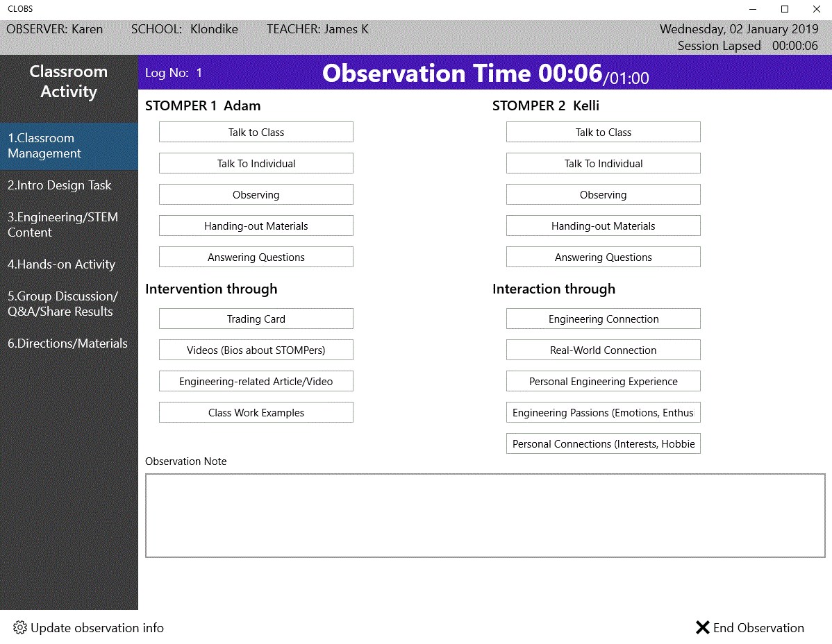Click the Session Lapsed 00:00:06 text

pos(748,46)
